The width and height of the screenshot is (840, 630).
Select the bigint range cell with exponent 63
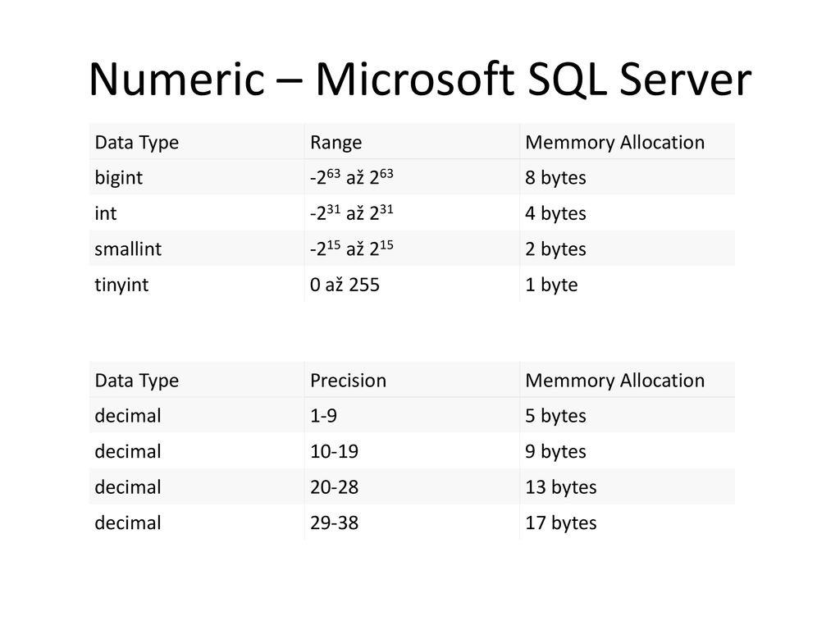tap(351, 177)
